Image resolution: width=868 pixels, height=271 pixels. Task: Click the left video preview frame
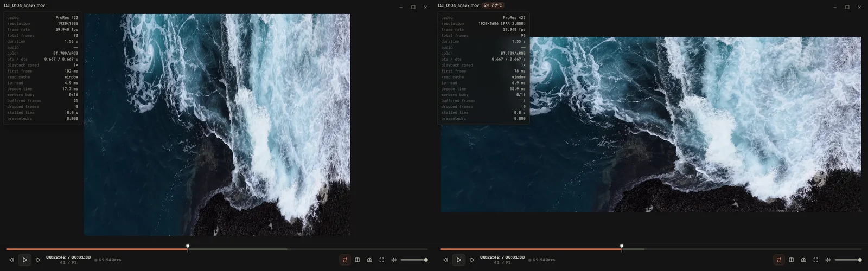[217, 125]
